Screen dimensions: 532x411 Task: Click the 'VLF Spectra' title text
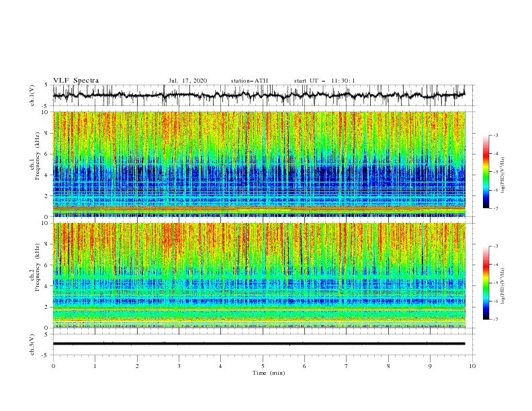tap(76, 81)
